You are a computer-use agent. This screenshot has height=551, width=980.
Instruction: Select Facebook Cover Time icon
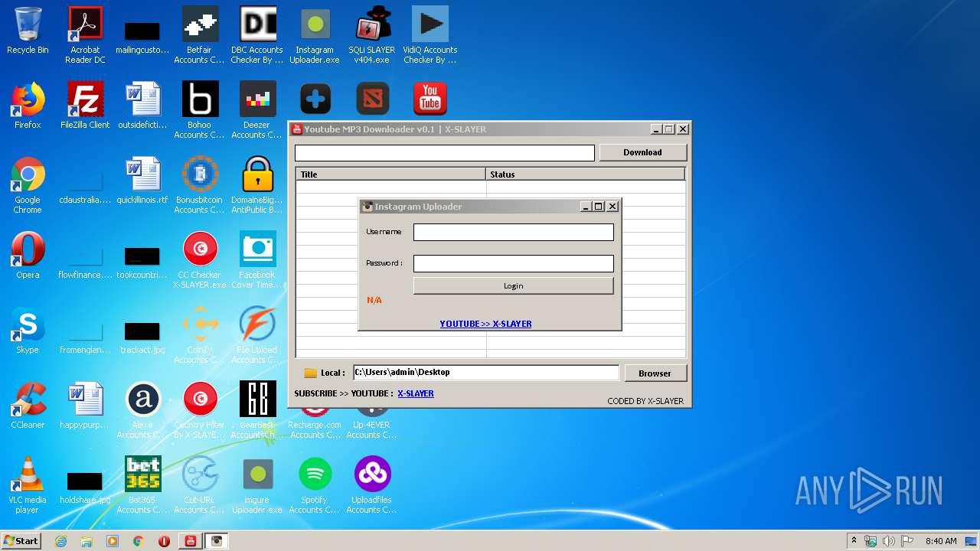coord(257,260)
